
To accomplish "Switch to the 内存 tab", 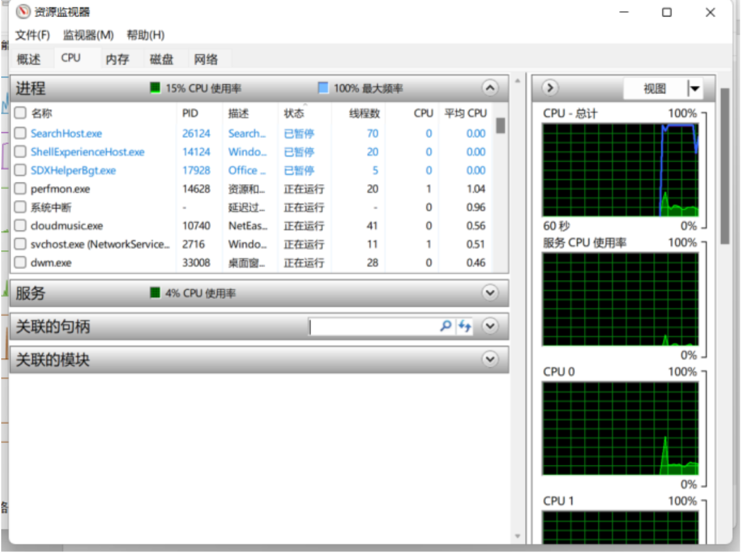I will (118, 59).
